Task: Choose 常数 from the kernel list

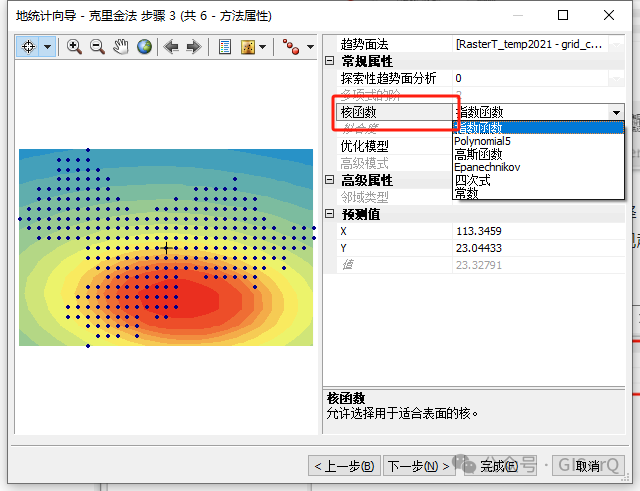Action: [x=538, y=193]
